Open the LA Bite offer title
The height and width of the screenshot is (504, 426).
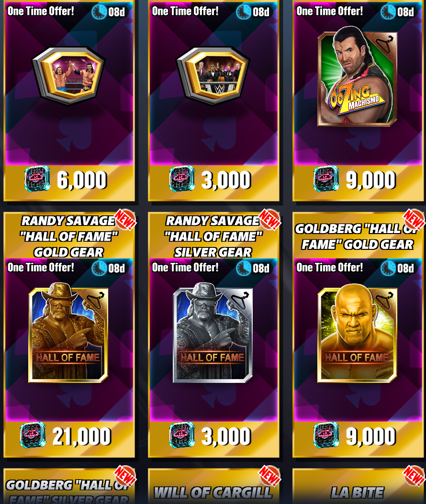pyautogui.click(x=358, y=493)
